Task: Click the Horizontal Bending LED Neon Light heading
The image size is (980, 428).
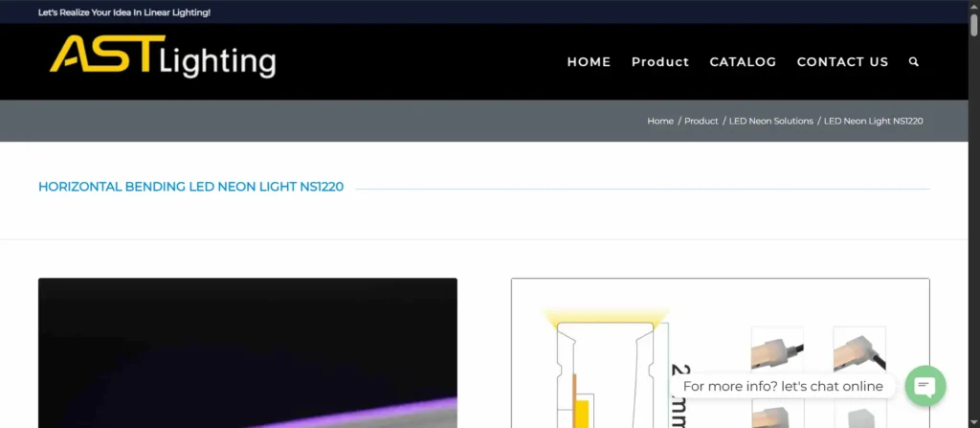Action: pyautogui.click(x=190, y=187)
